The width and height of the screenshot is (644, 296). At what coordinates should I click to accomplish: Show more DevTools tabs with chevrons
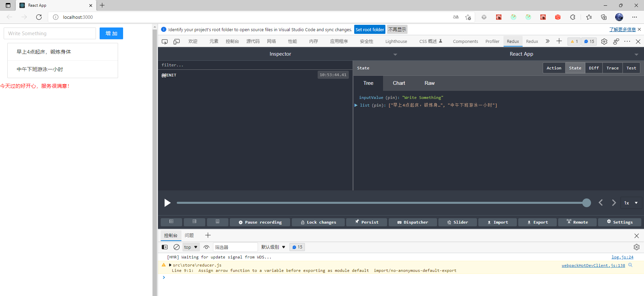pos(547,41)
